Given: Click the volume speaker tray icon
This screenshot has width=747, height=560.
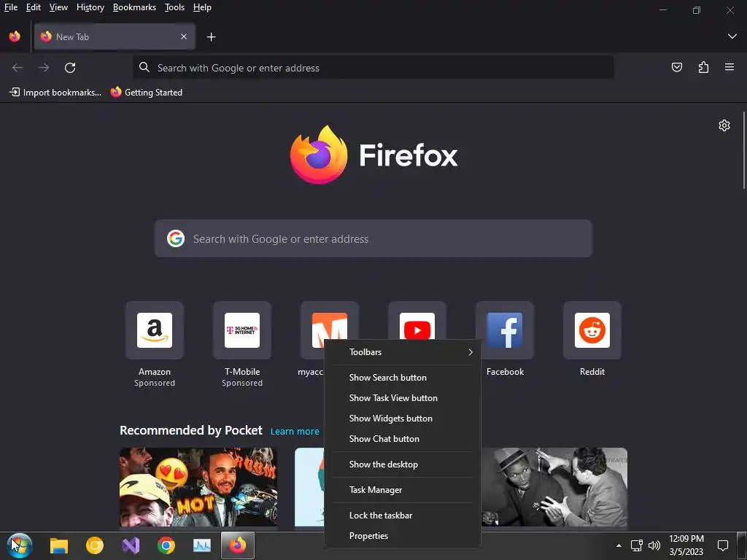Looking at the screenshot, I should pos(654,545).
